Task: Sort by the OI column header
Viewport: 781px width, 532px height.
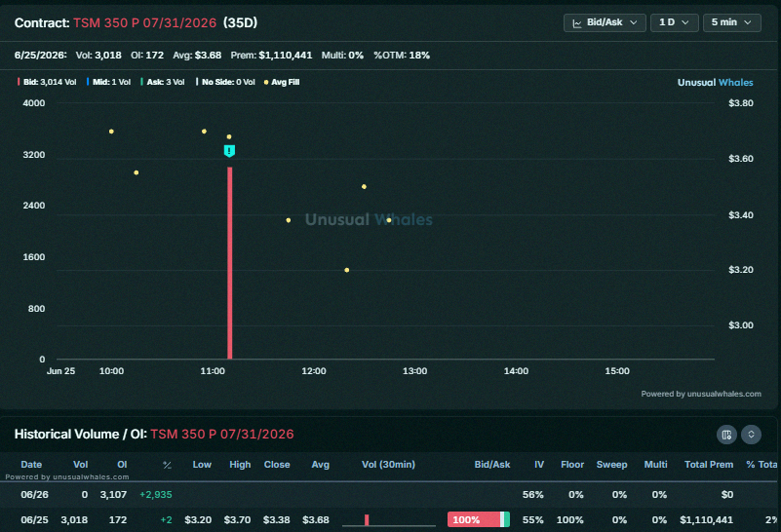Action: click(x=122, y=465)
